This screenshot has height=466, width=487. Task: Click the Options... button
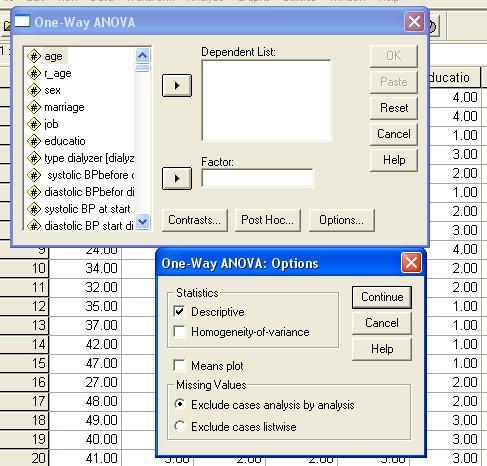pyautogui.click(x=342, y=220)
